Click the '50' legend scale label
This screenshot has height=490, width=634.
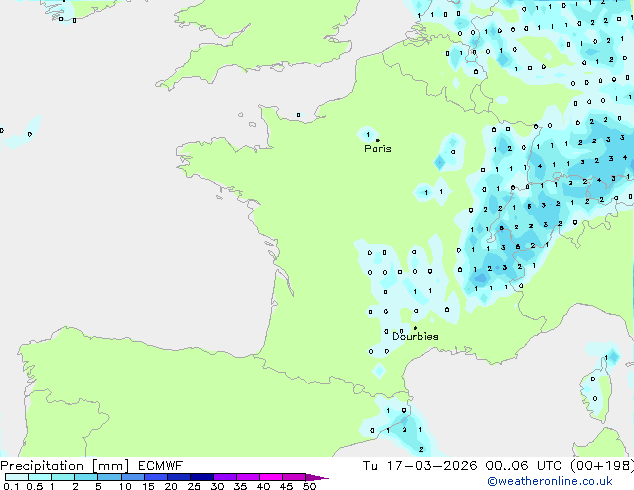(x=309, y=486)
